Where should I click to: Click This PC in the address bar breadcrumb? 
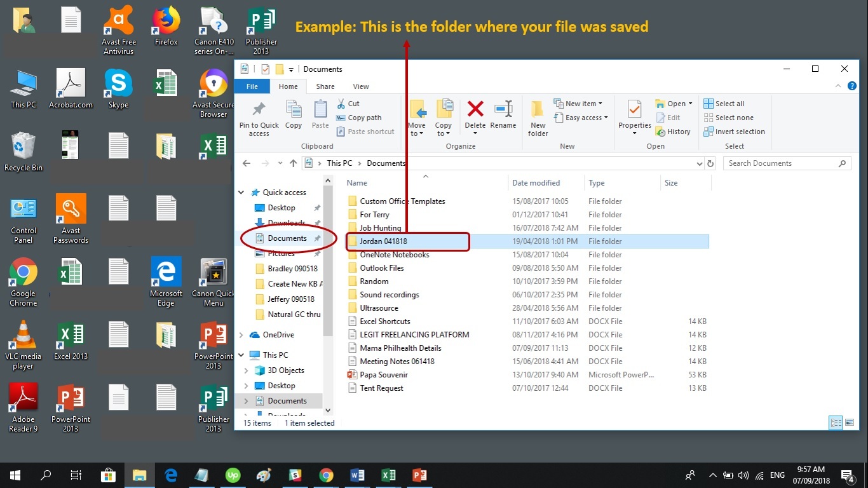[339, 163]
